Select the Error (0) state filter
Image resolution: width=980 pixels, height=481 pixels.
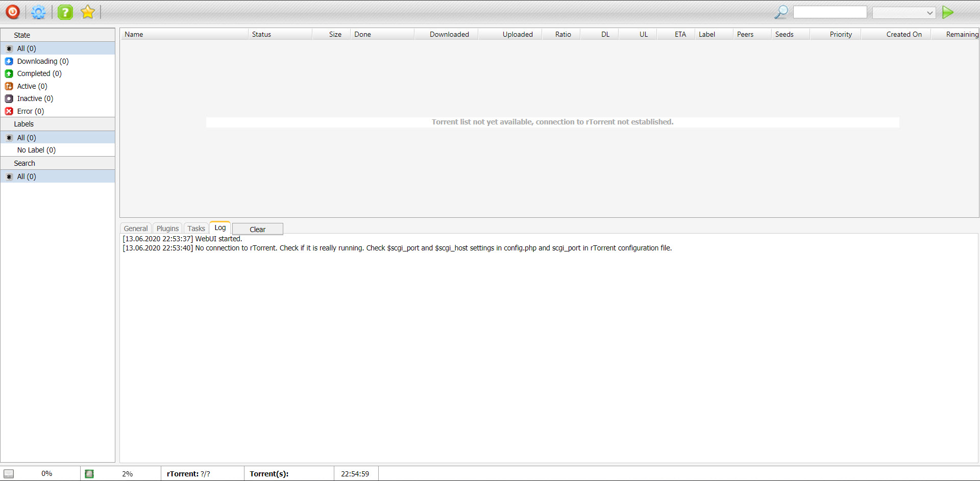pos(24,111)
